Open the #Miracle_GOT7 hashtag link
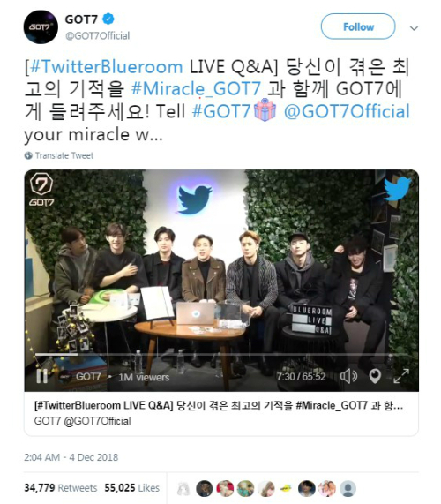 tap(197, 89)
